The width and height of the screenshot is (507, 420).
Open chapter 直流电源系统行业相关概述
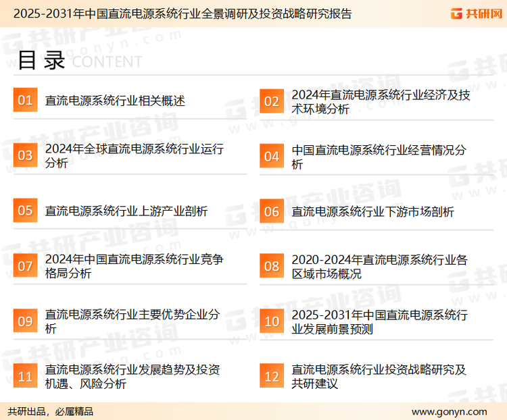(115, 101)
